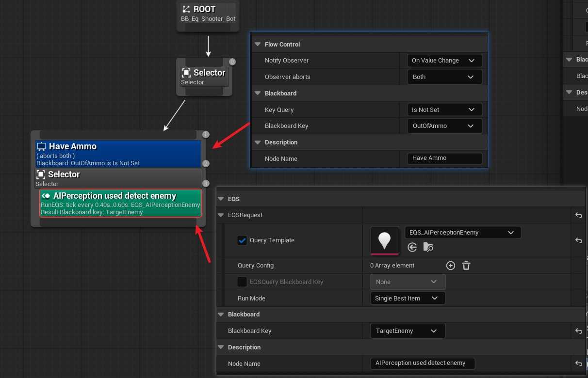Viewport: 588px width, 378px height.
Task: Click the EQS_AIPerceptionEnemy asset thumbnail
Action: point(384,240)
